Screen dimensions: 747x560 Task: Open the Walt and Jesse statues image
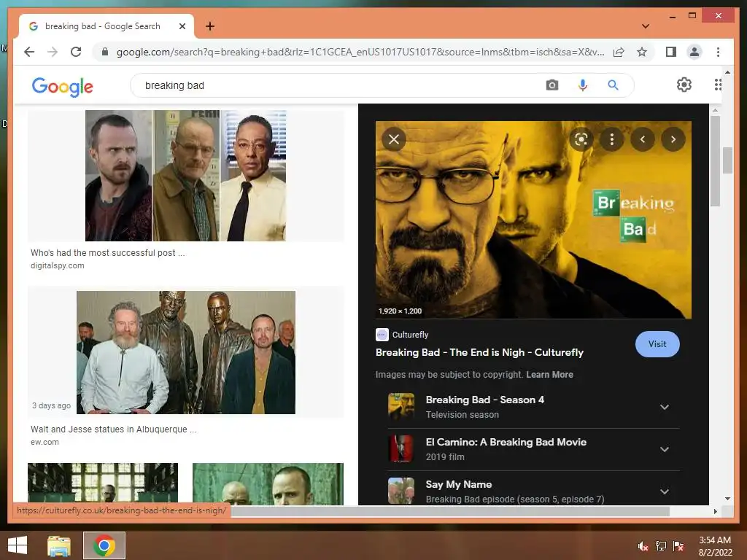(186, 352)
